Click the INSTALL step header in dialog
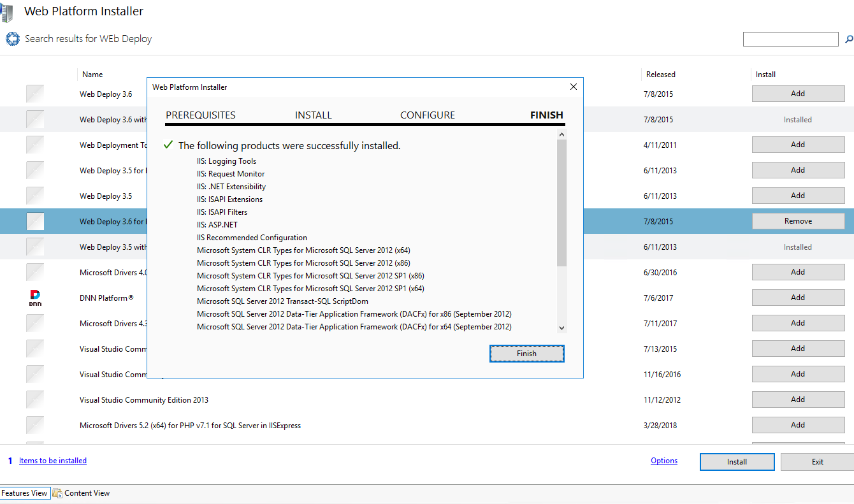854x504 pixels. [x=314, y=115]
